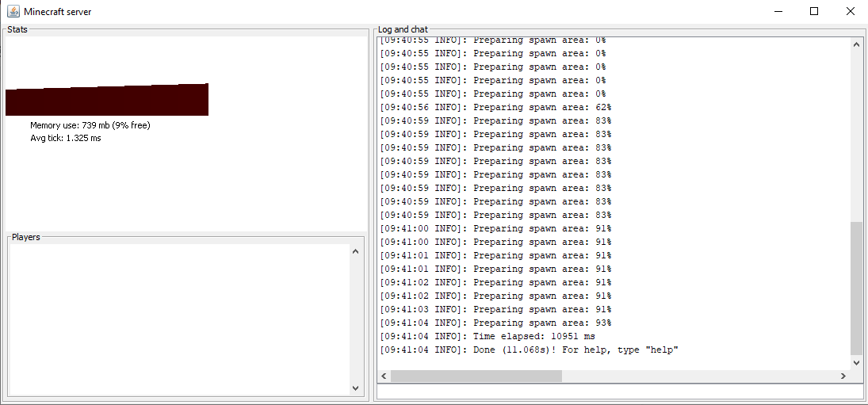Click the log panel scroll up arrow
Image resolution: width=868 pixels, height=405 pixels.
(x=856, y=44)
